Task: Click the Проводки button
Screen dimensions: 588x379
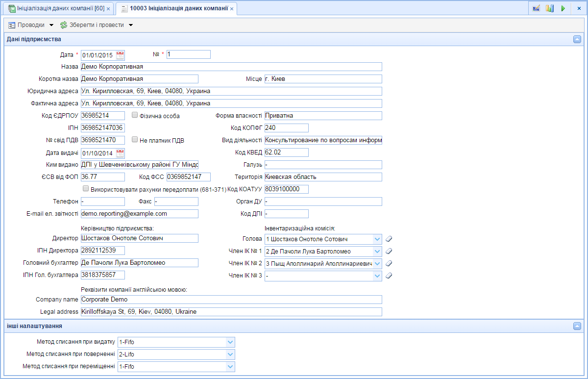Action: click(x=31, y=25)
